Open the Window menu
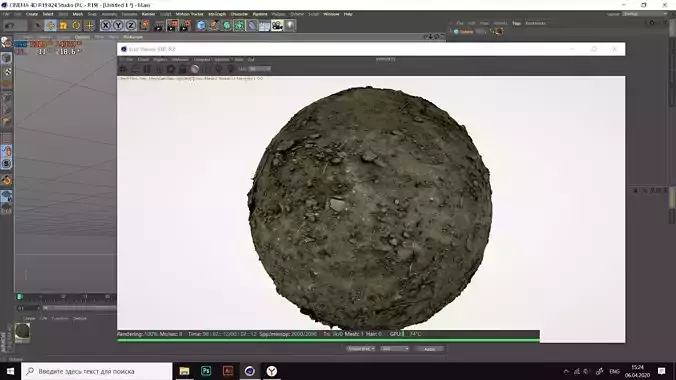676x380 pixels. coord(331,14)
